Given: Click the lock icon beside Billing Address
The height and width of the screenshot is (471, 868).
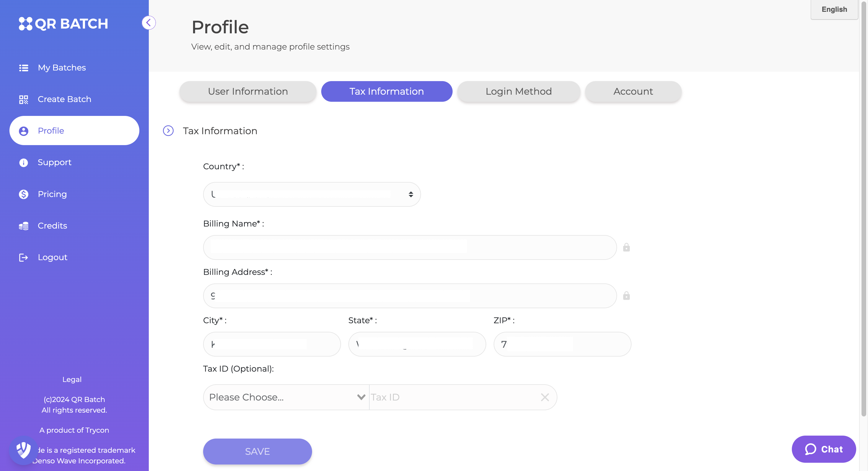Looking at the screenshot, I should pos(626,296).
